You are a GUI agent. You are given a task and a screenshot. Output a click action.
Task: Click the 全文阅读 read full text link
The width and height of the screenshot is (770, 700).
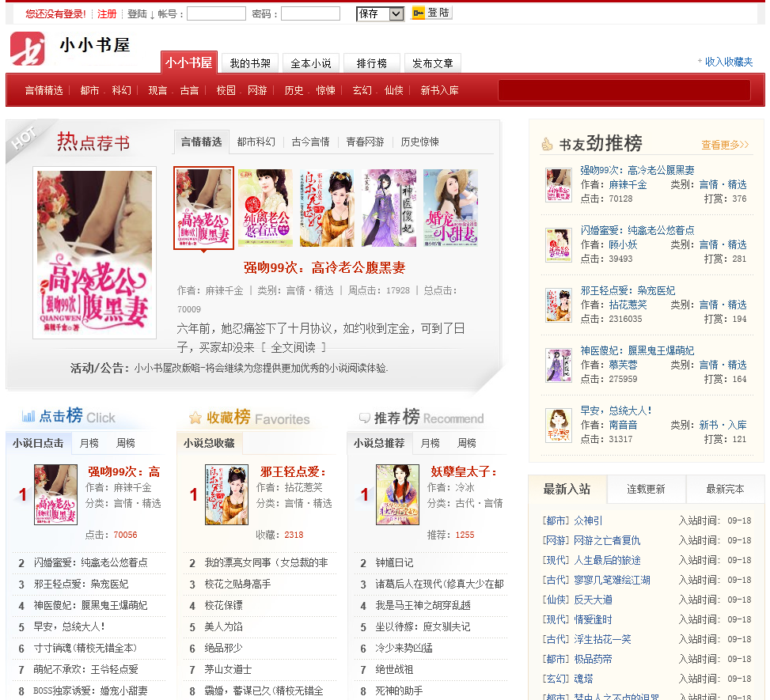tap(293, 347)
